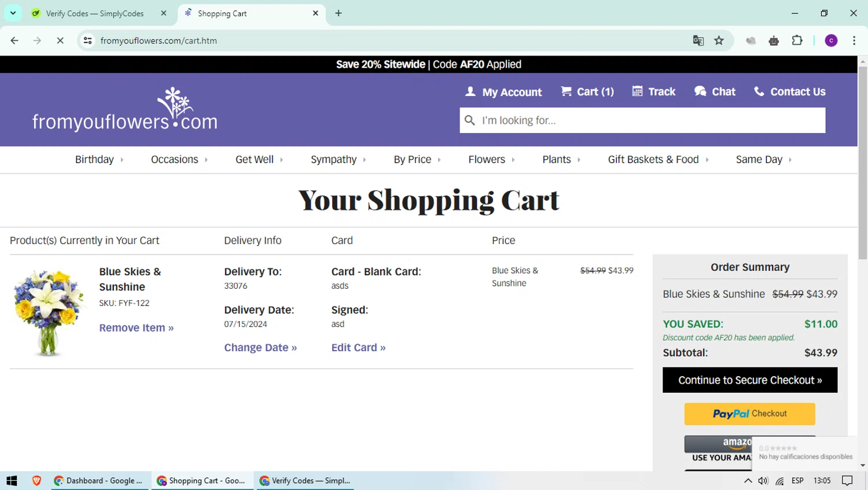868x490 pixels.
Task: Open the Contact Us link
Action: [x=790, y=91]
